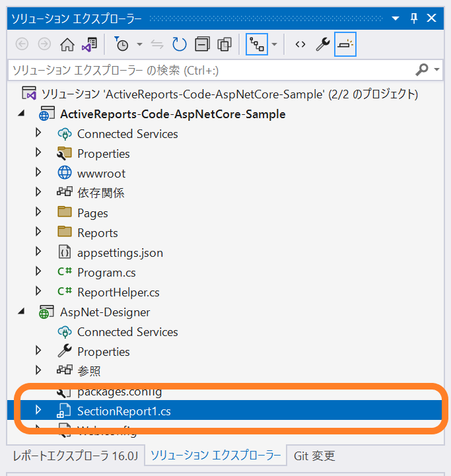Toggle the auto-hide pin icon
The image size is (451, 476).
tap(413, 18)
